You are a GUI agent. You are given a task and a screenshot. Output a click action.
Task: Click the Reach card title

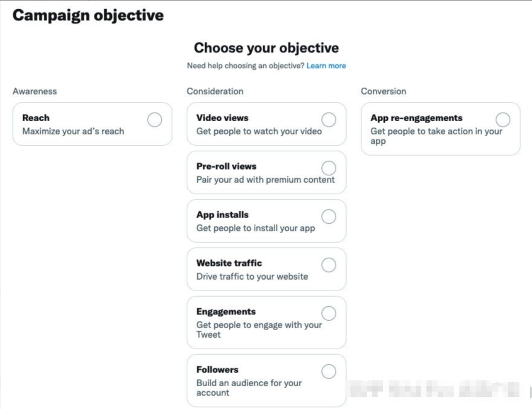point(36,118)
